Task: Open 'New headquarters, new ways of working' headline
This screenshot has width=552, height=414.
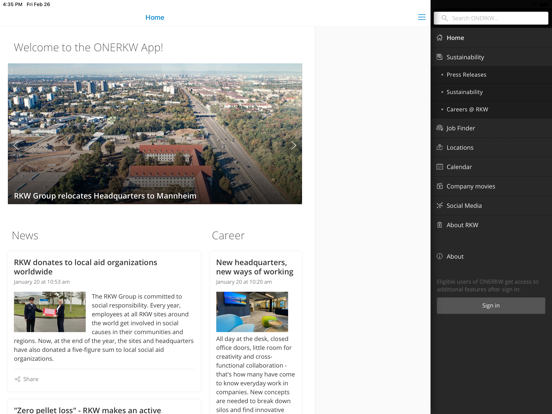Action: coord(255,267)
